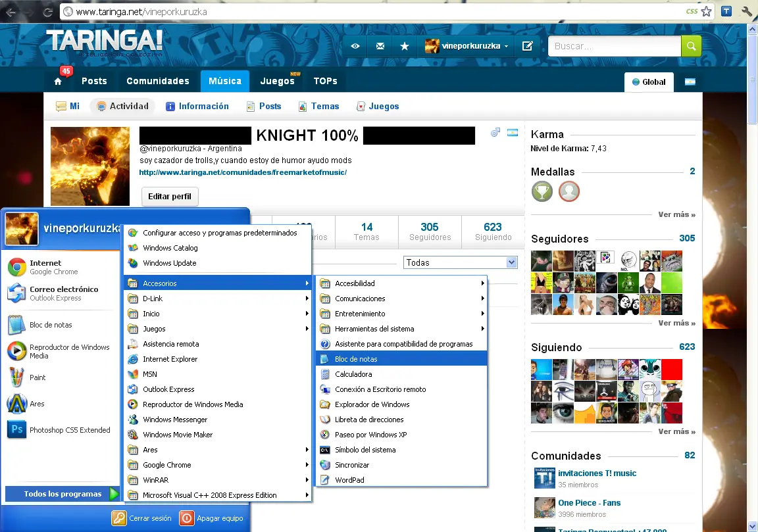This screenshot has height=532, width=758.
Task: Open Paseo por Windows XP
Action: [401, 435]
